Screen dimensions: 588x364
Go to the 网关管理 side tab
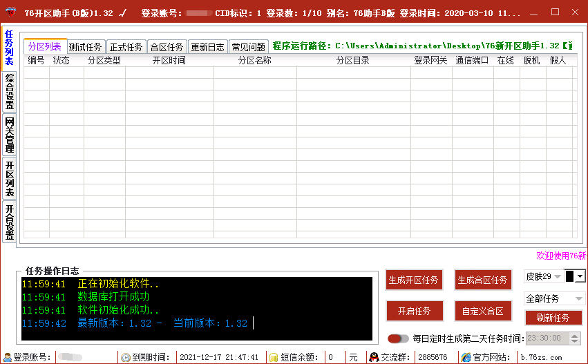tap(10, 135)
